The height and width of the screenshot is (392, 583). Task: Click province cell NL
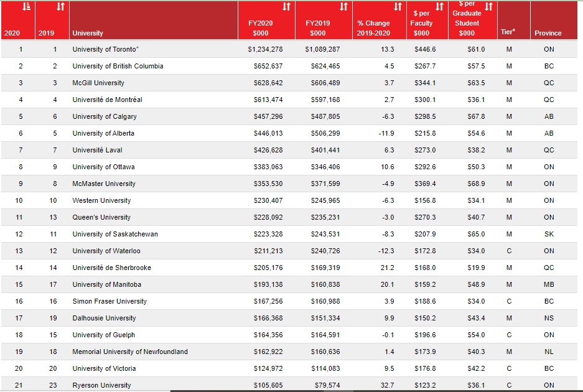pyautogui.click(x=549, y=352)
